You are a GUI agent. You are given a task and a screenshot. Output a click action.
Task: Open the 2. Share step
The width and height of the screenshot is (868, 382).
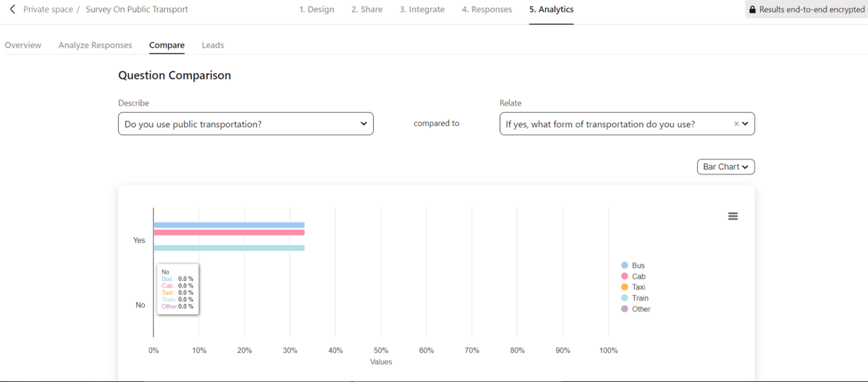[x=367, y=10]
